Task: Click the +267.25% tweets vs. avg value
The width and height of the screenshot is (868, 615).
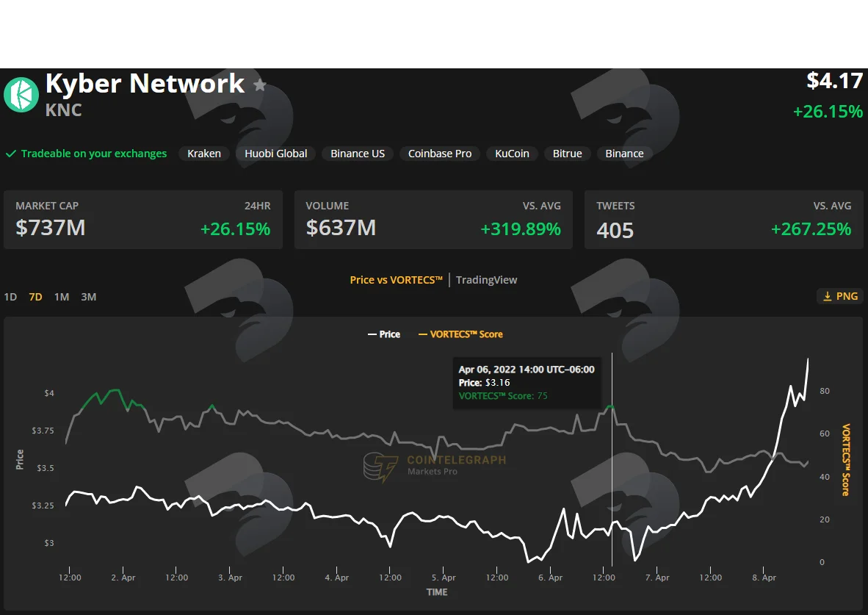Action: [x=811, y=229]
